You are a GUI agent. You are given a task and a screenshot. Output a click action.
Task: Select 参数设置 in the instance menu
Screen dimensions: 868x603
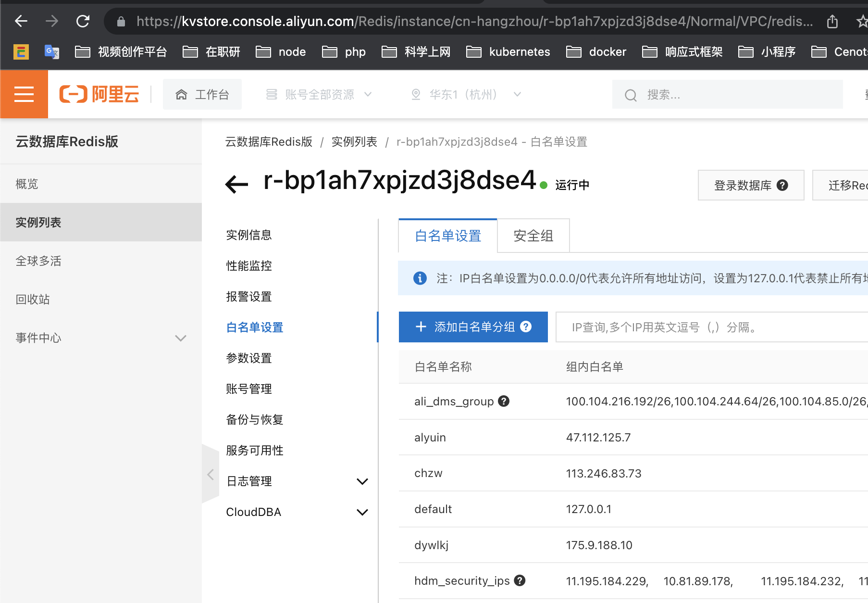[249, 358]
